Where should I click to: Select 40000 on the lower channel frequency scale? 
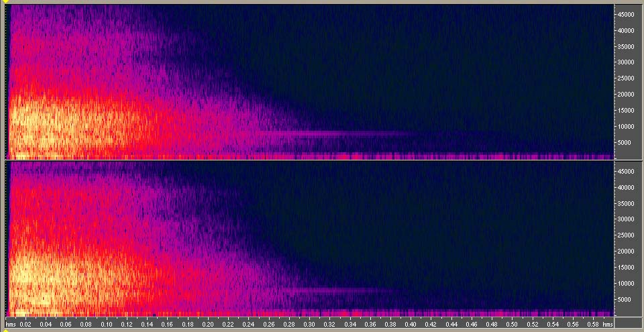pos(626,188)
